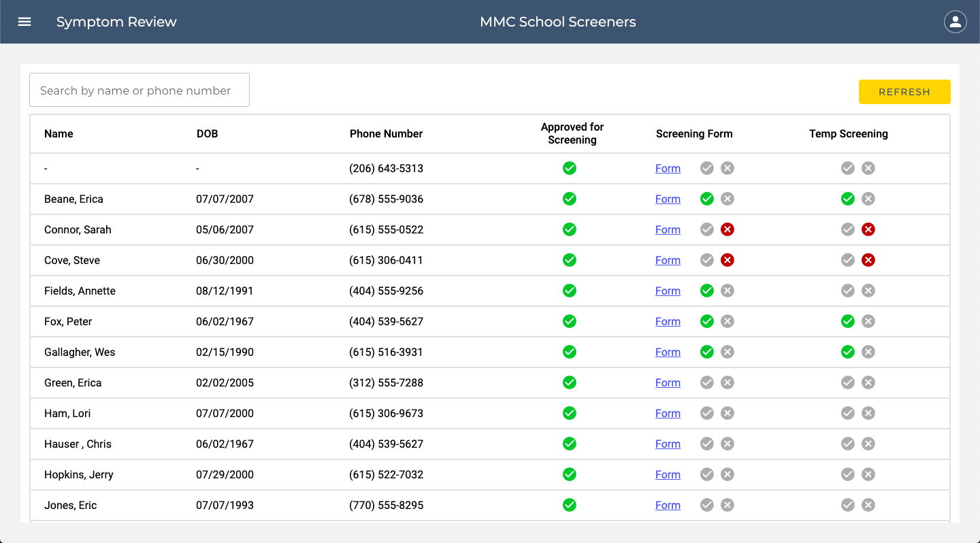980x543 pixels.
Task: Click Temp Screening green check for Gallagher, Wes
Action: tap(848, 352)
